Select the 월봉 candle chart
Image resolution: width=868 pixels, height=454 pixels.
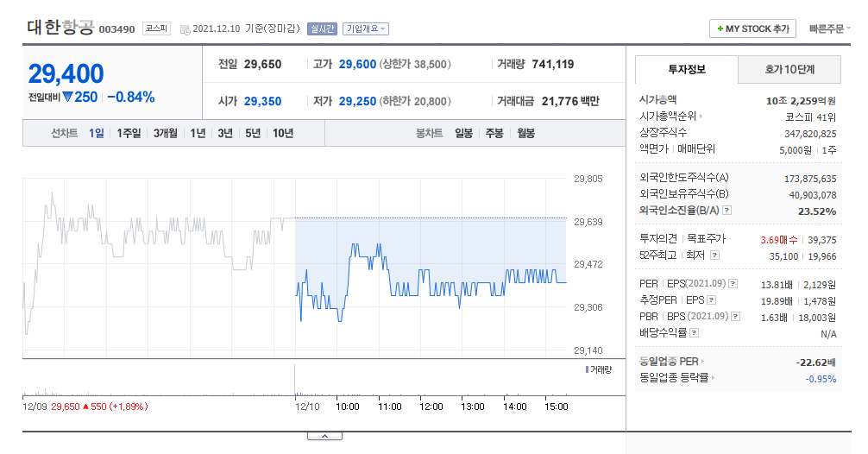[526, 134]
